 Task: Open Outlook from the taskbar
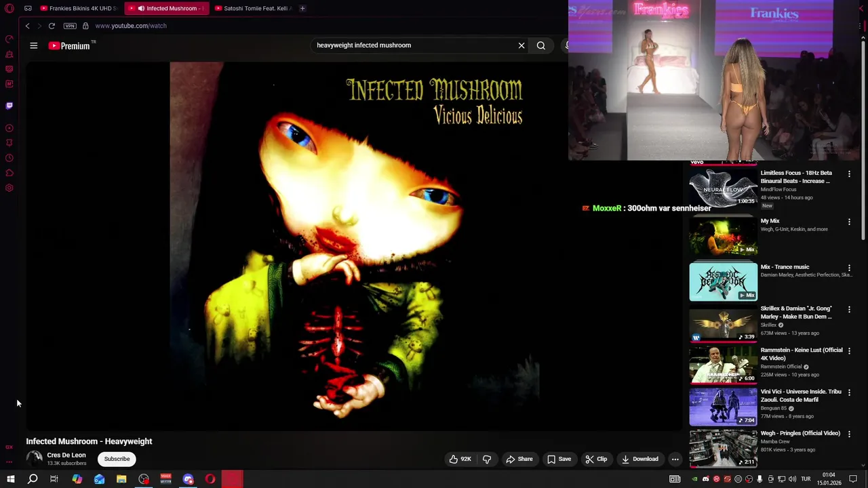[x=100, y=479]
